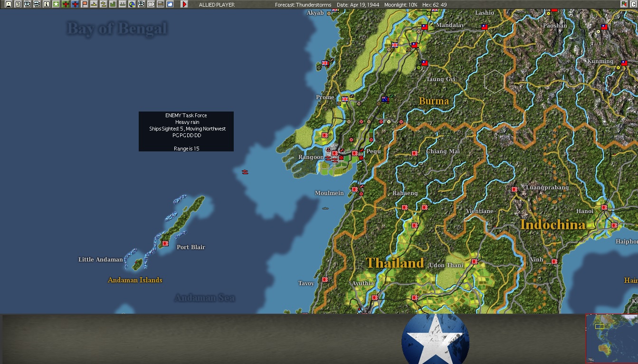This screenshot has width=638, height=364.
Task: Click the green and red flag icon
Action: point(623,4)
